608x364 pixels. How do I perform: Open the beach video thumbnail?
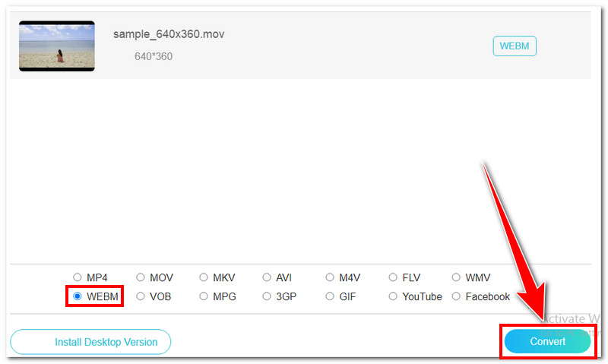pos(57,46)
